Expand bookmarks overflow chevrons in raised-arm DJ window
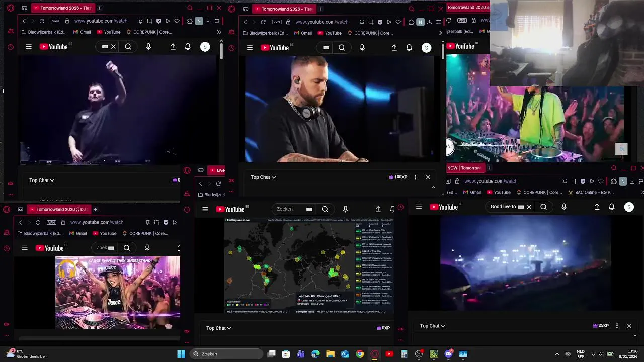 coord(219,32)
